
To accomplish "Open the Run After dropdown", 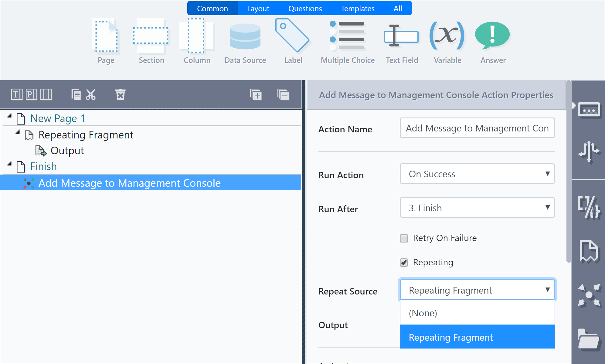I will coord(477,208).
